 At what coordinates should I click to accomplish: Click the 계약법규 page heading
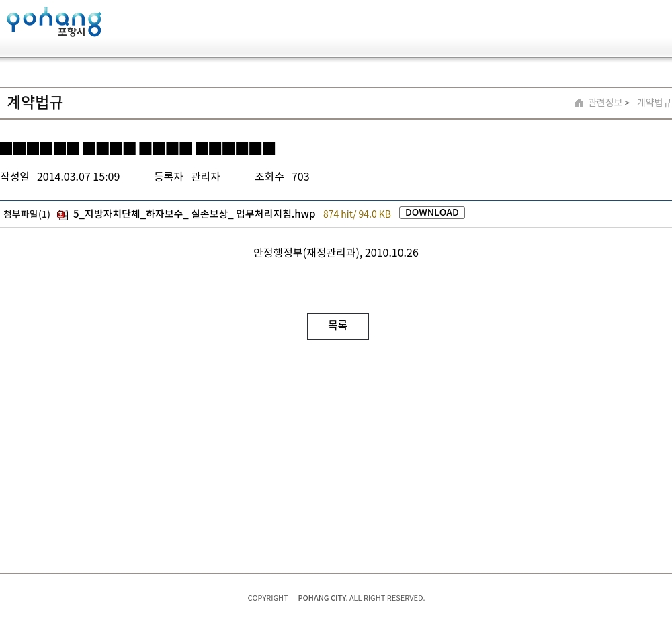(x=35, y=103)
